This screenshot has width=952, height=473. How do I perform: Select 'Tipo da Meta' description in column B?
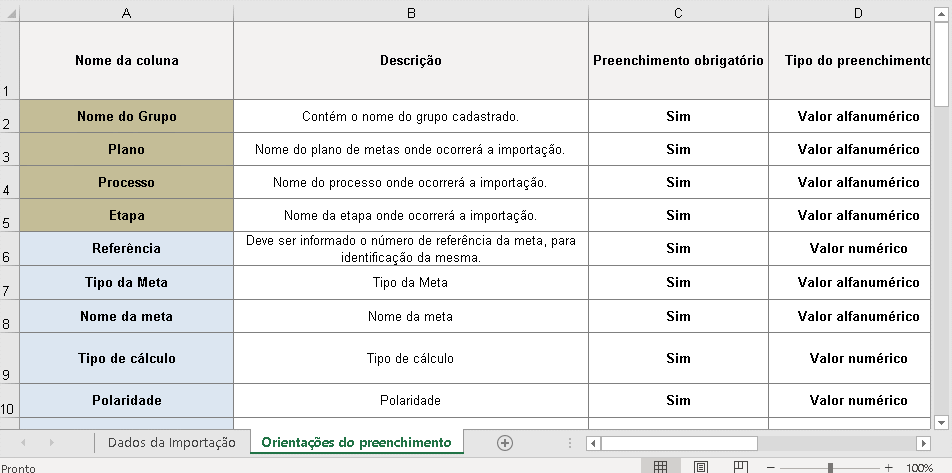(x=411, y=282)
